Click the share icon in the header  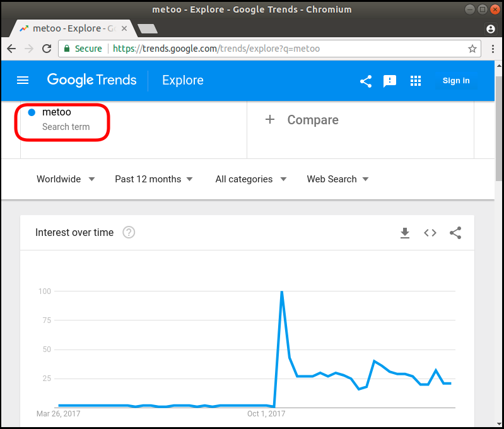(x=366, y=81)
